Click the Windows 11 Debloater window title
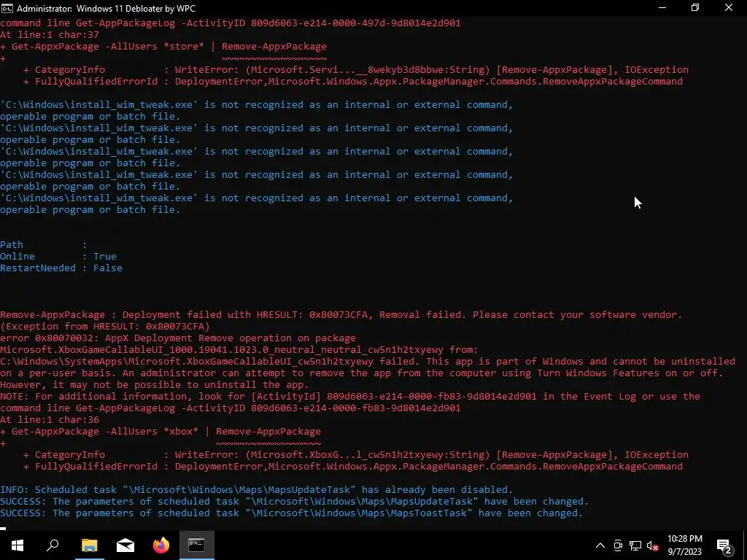Viewport: 747px width, 560px height. (106, 8)
